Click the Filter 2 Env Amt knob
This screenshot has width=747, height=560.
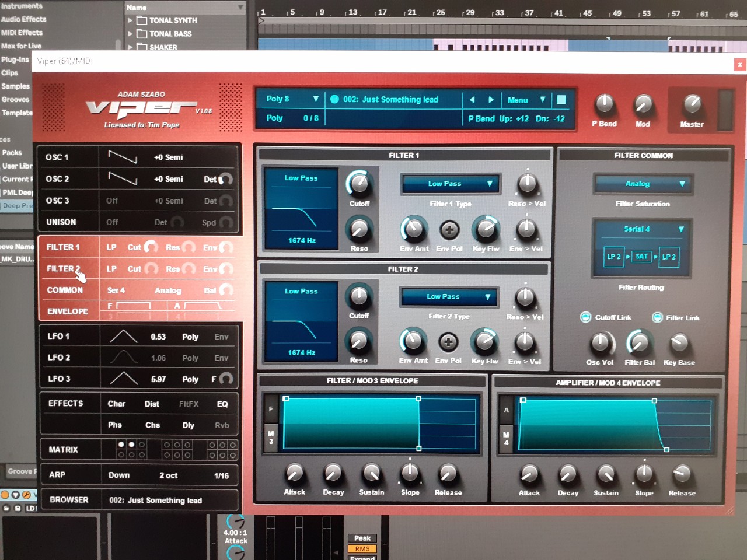pos(413,341)
